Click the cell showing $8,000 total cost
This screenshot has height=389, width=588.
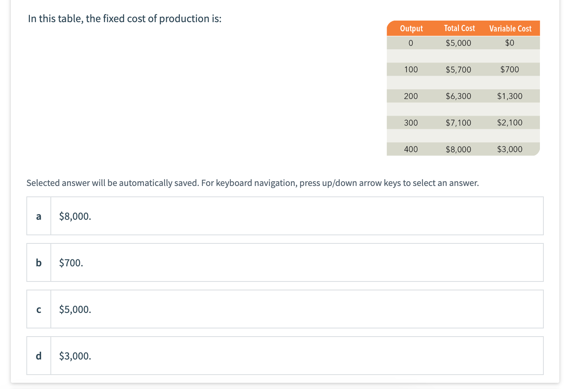458,149
